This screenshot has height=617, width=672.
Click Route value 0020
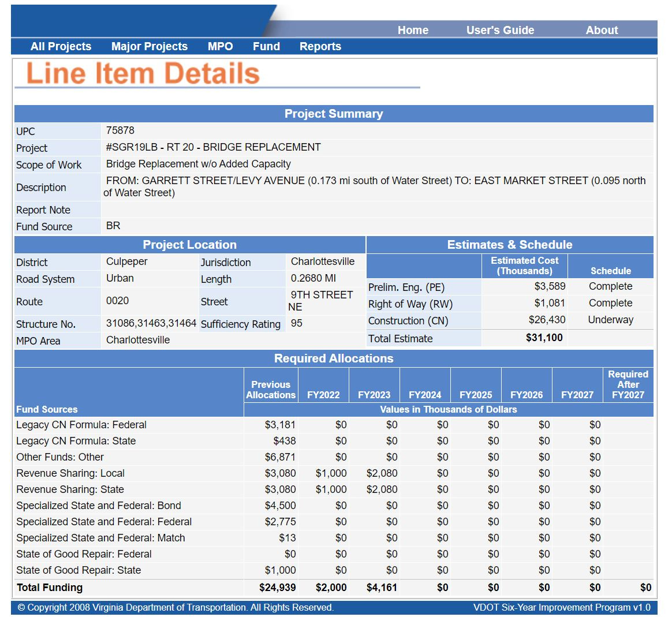click(117, 301)
